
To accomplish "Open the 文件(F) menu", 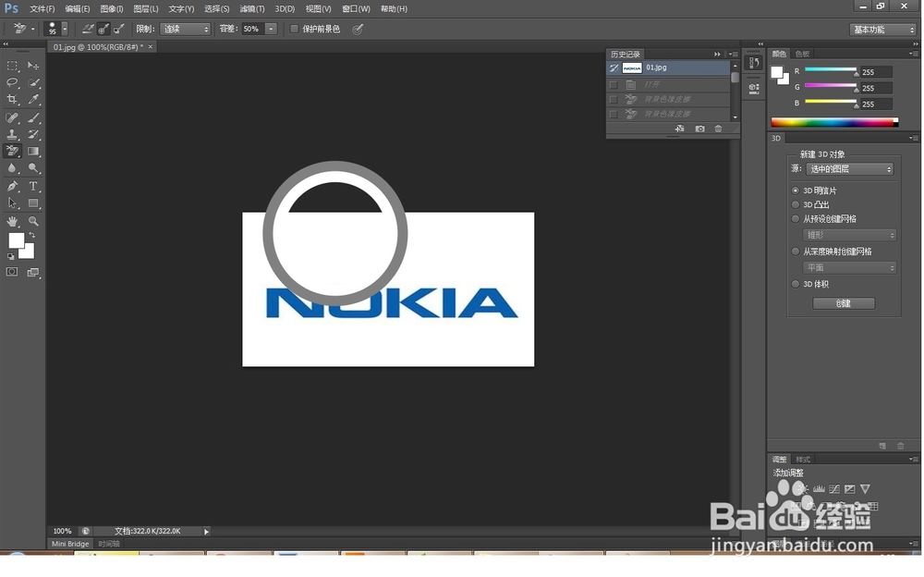I will (x=42, y=9).
